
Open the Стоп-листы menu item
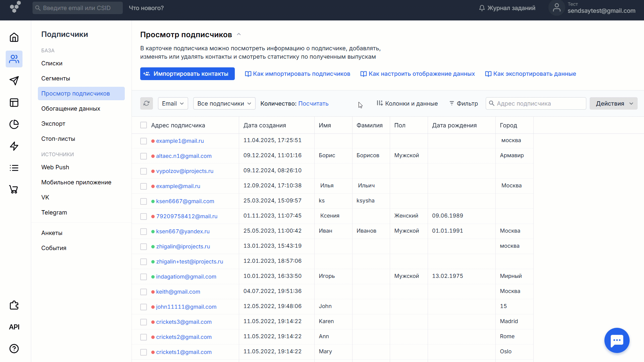[58, 139]
